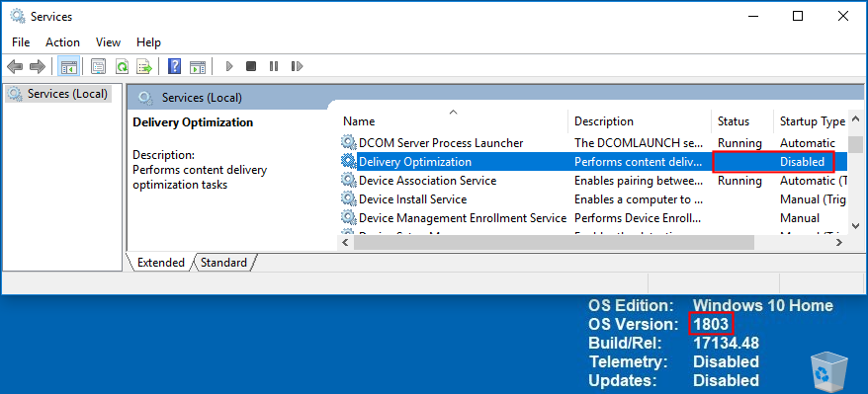Image resolution: width=868 pixels, height=394 pixels.
Task: Click the horizontal scrollbar right arrow
Action: pyautogui.click(x=839, y=242)
